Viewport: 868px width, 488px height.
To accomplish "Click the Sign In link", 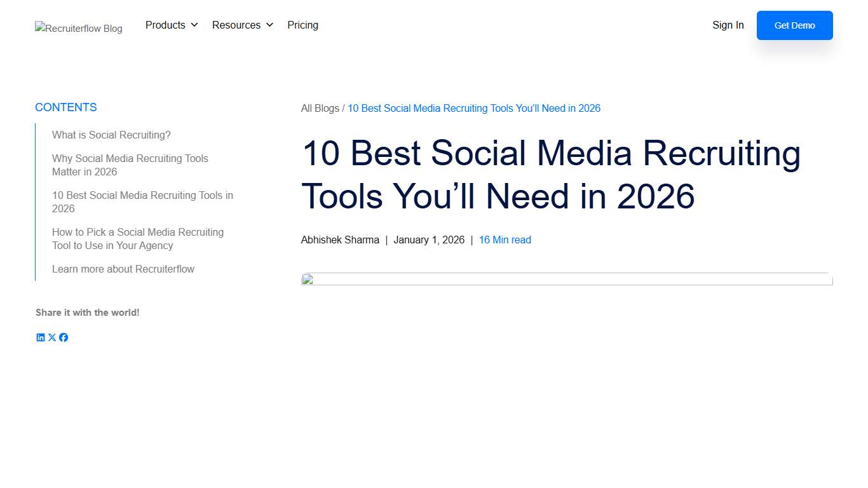I will [728, 25].
